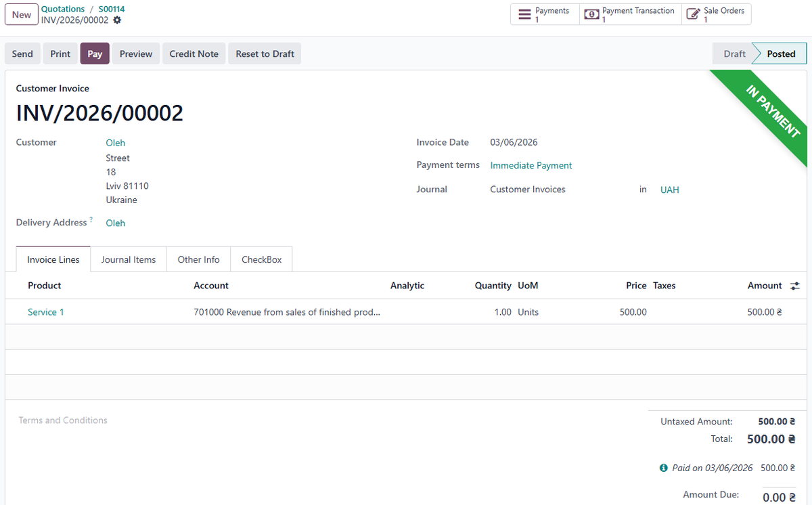The image size is (812, 505).
Task: Click the question mark beside Delivery Address
Action: [92, 219]
